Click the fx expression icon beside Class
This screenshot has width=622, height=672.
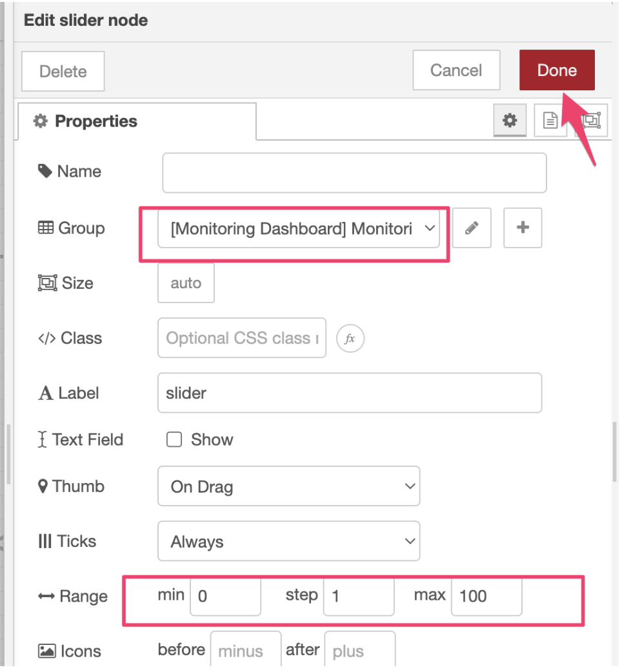[350, 339]
